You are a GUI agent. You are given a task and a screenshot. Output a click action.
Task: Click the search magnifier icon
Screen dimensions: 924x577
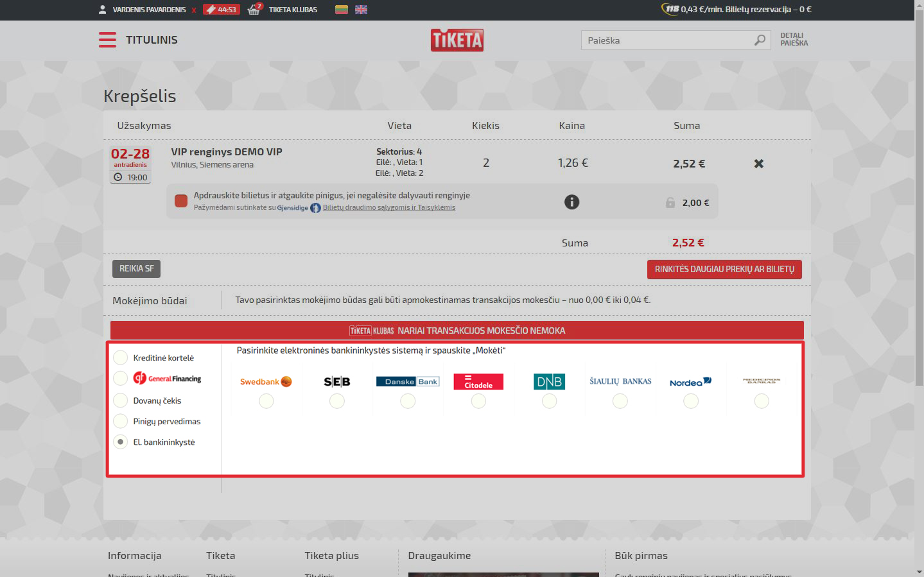coord(760,40)
